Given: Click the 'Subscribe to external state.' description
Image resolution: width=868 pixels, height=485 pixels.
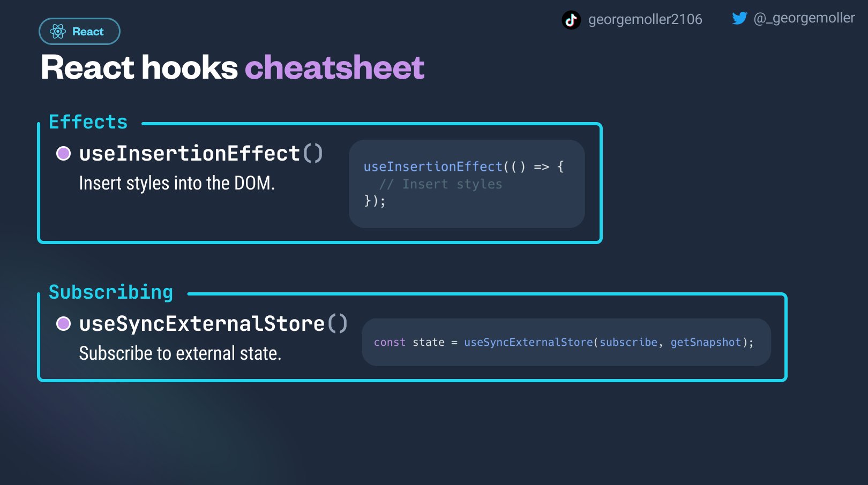Looking at the screenshot, I should click(180, 353).
